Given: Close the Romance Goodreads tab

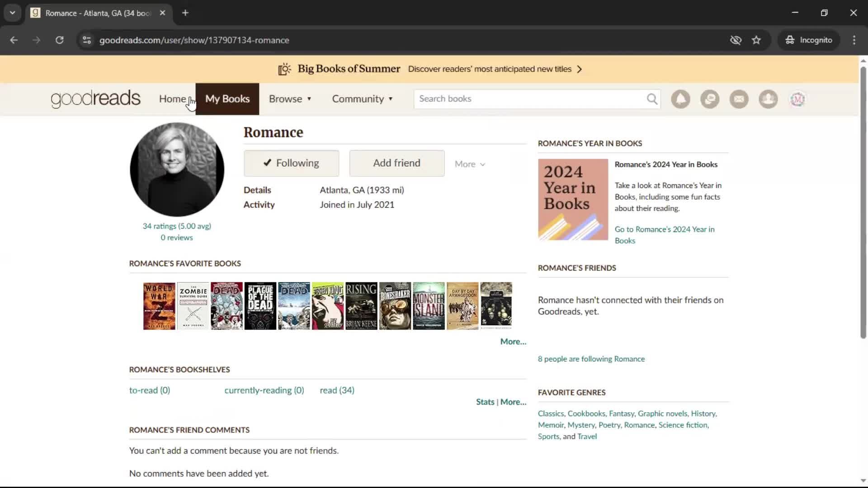Looking at the screenshot, I should (163, 13).
